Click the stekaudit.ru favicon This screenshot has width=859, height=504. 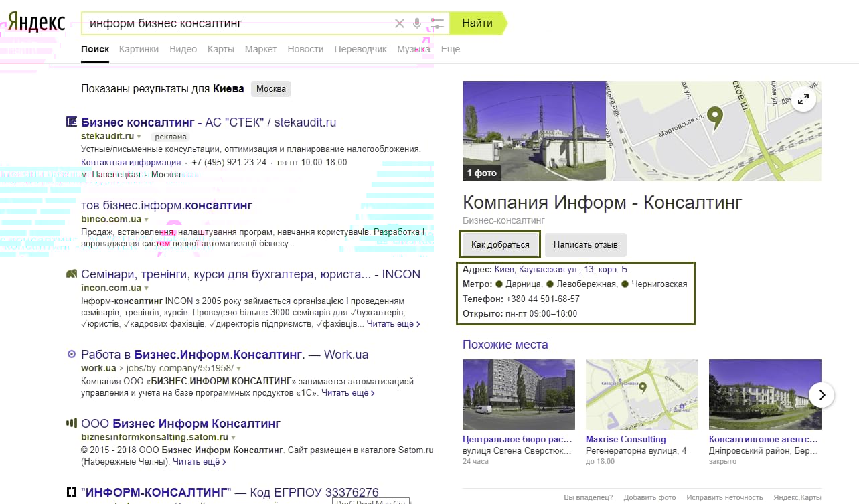click(72, 122)
